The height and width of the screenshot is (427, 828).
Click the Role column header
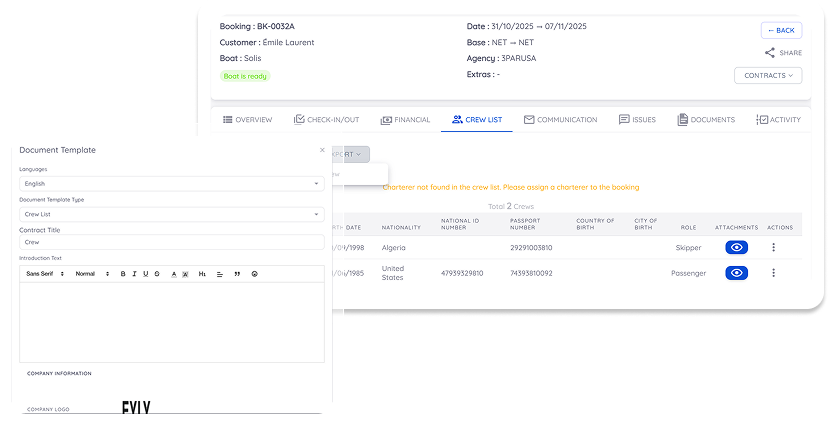[688, 227]
